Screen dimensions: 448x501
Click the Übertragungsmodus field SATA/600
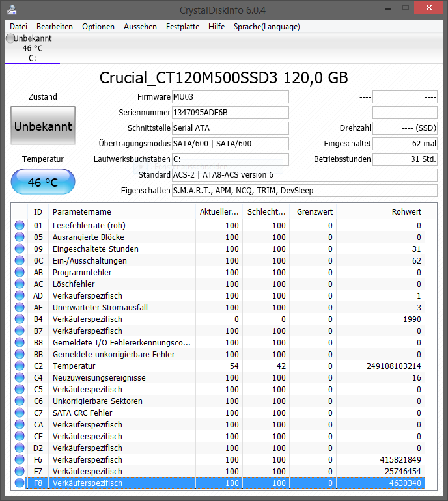pos(231,144)
